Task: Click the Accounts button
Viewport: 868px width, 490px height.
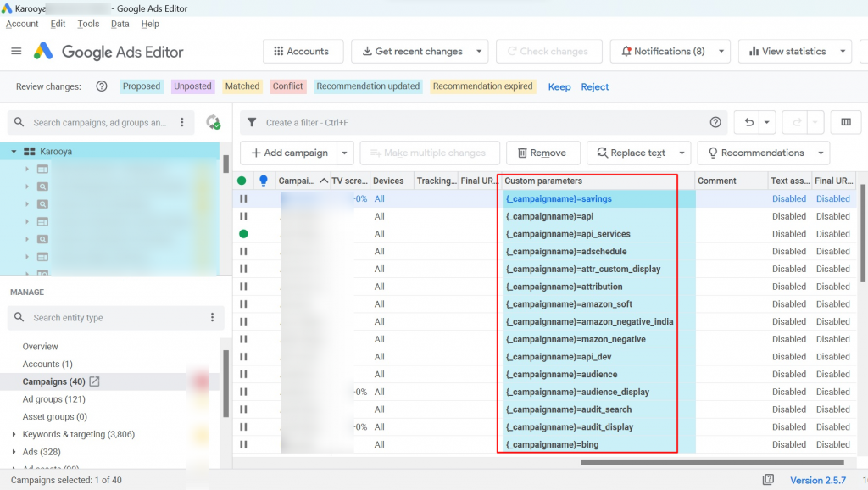Action: click(303, 51)
